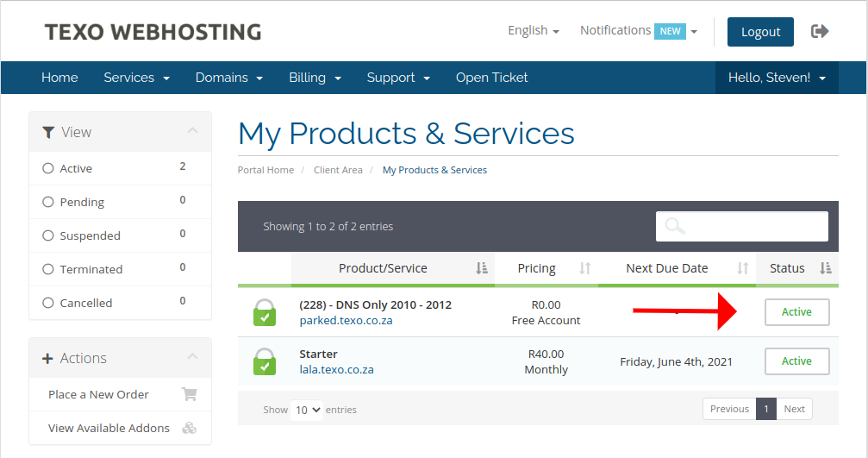This screenshot has height=458, width=868.
Task: Open the English language dropdown
Action: [534, 30]
